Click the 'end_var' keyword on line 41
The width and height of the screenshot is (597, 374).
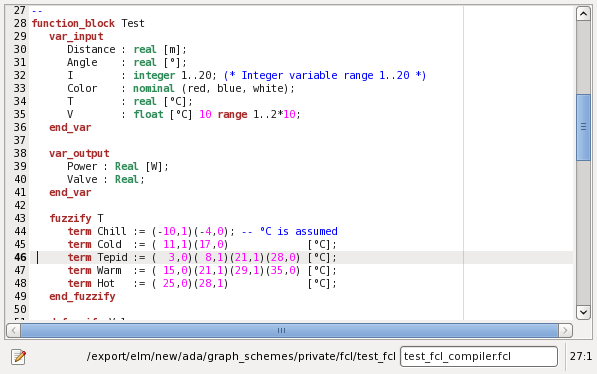pos(70,192)
